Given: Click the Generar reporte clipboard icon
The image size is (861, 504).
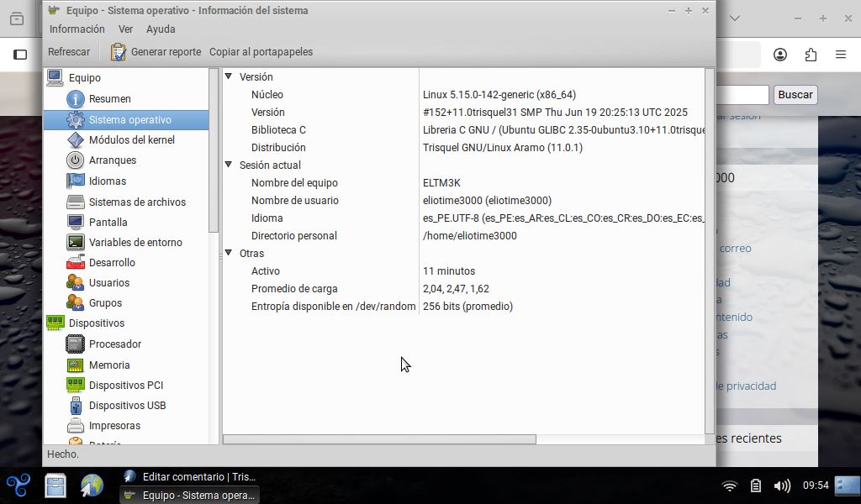Looking at the screenshot, I should coord(118,52).
